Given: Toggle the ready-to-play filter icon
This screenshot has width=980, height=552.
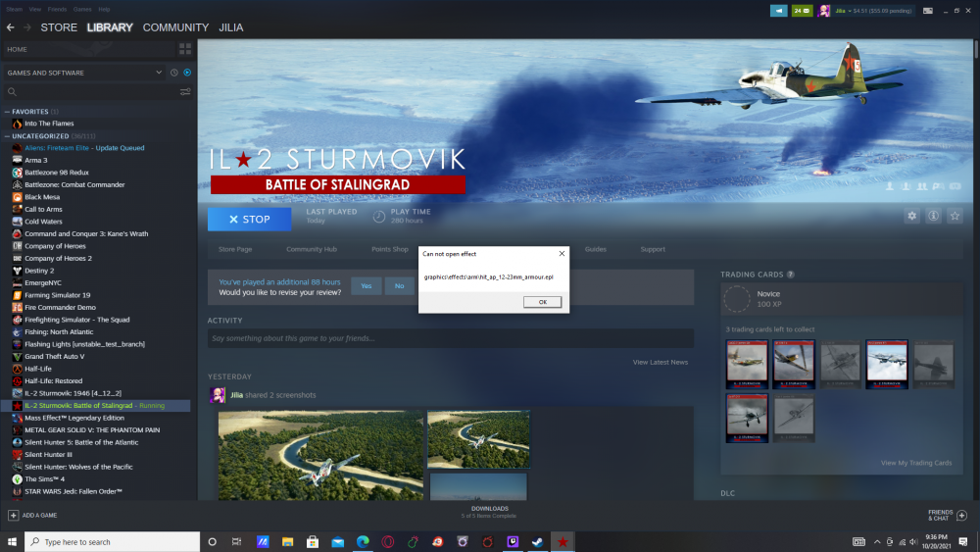Looking at the screenshot, I should point(187,73).
